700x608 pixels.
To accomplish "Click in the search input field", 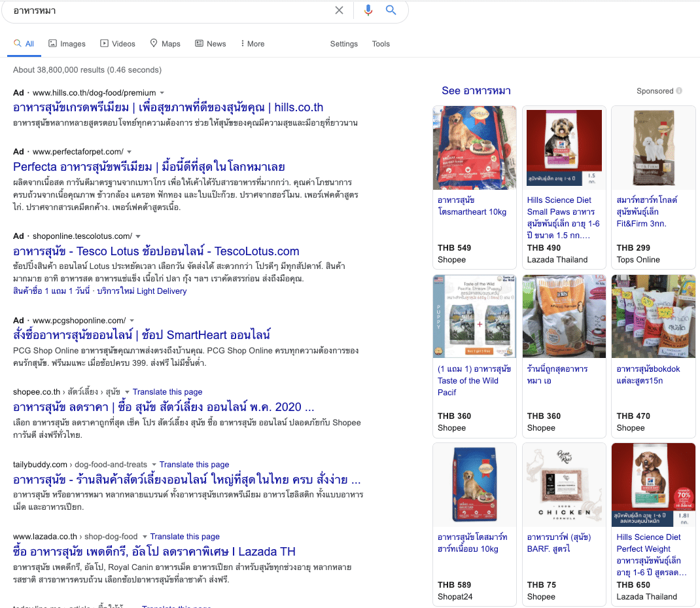I will [x=169, y=10].
